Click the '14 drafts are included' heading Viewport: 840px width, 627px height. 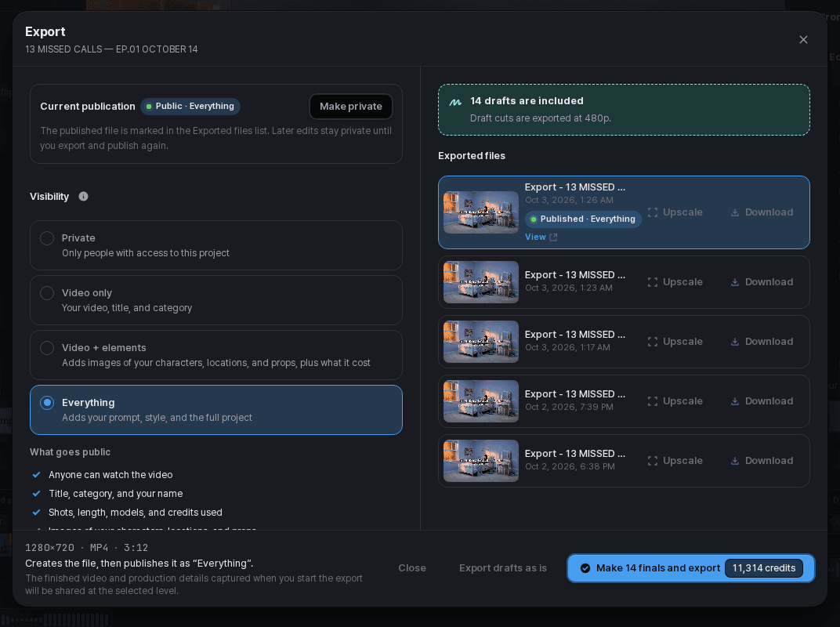[x=527, y=101]
